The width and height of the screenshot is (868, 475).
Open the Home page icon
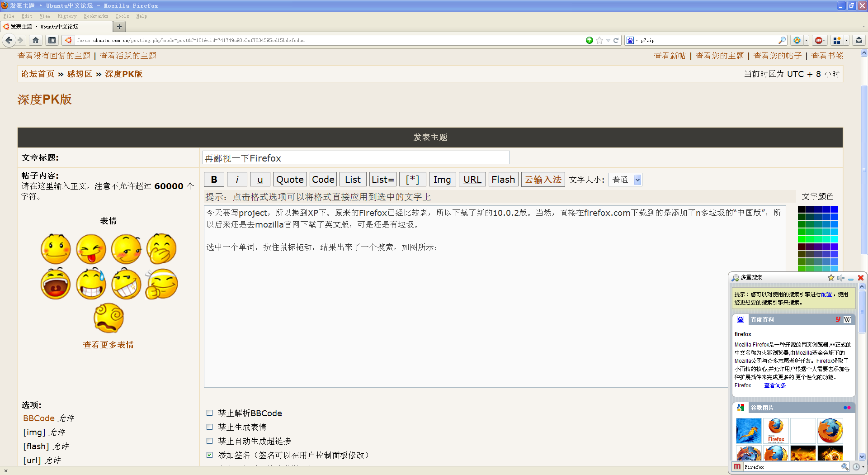(x=36, y=40)
